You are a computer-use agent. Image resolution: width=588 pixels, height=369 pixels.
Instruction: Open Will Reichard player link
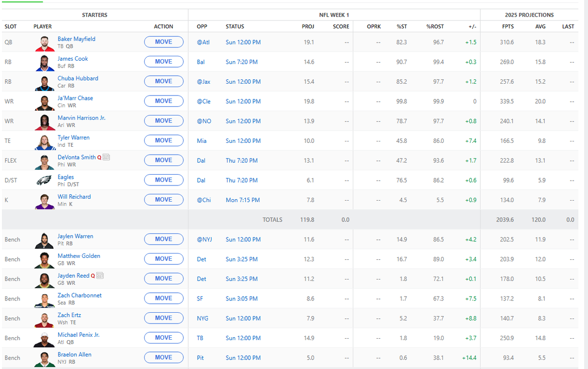coord(74,197)
